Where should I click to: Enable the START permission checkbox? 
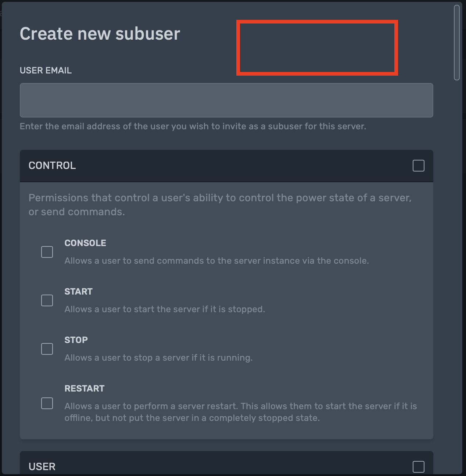click(47, 300)
